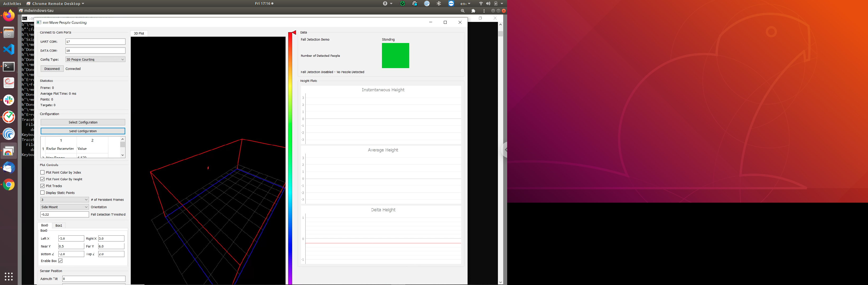This screenshot has width=868, height=285.
Task: Open the extensions puzzle icon in the titlebar
Action: coord(473,11)
